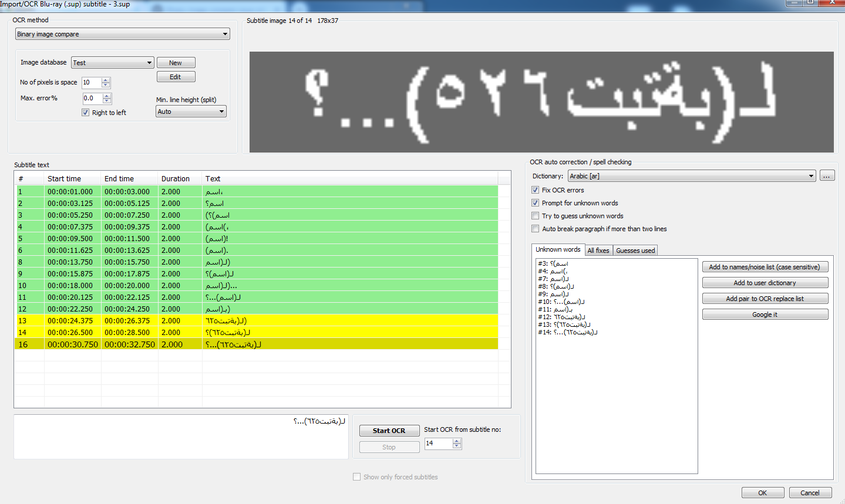Increase No of pixels is space value

[x=106, y=80]
